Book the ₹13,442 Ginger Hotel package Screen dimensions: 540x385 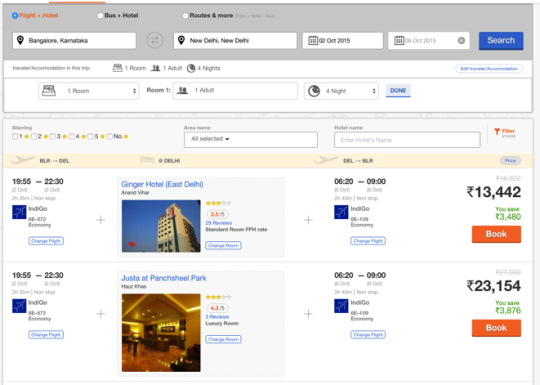[496, 234]
